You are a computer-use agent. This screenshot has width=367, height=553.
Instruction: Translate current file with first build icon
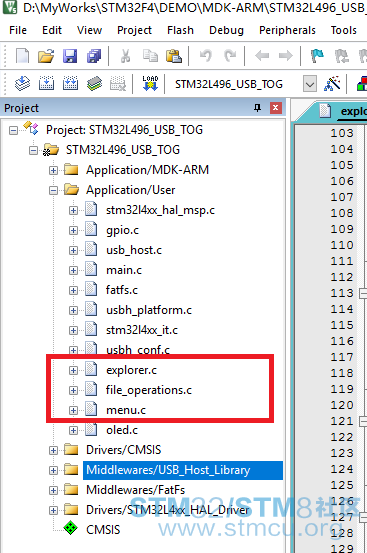23,84
